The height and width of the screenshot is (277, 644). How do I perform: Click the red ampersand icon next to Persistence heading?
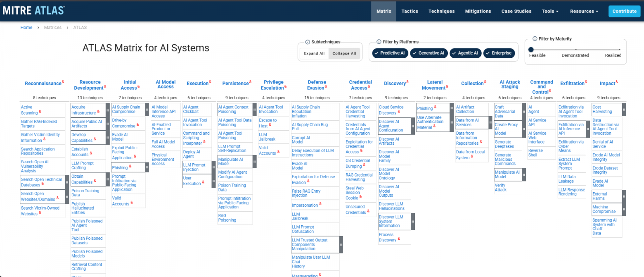[x=250, y=82]
